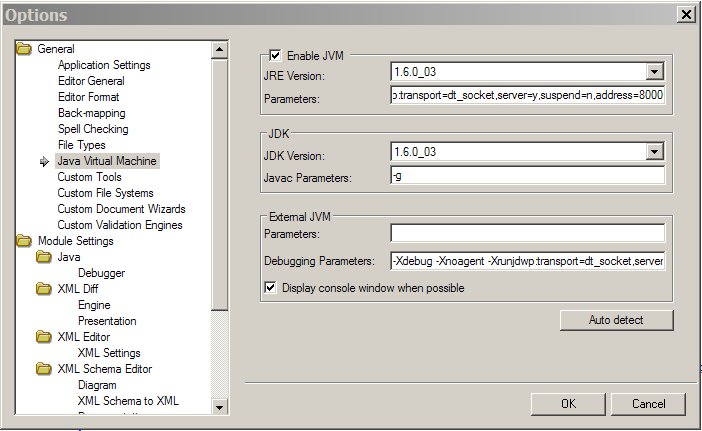Click the Javac Parameters input field
The image size is (702, 431).
527,176
